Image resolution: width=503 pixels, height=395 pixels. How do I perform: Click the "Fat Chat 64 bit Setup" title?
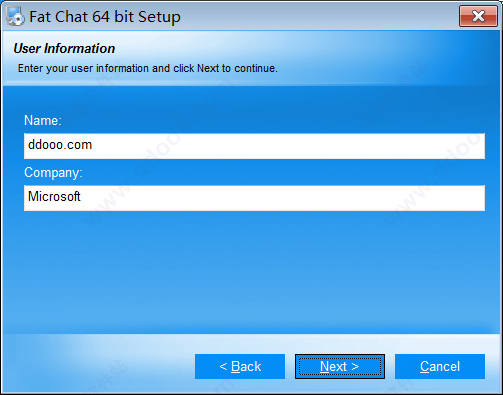[x=105, y=17]
